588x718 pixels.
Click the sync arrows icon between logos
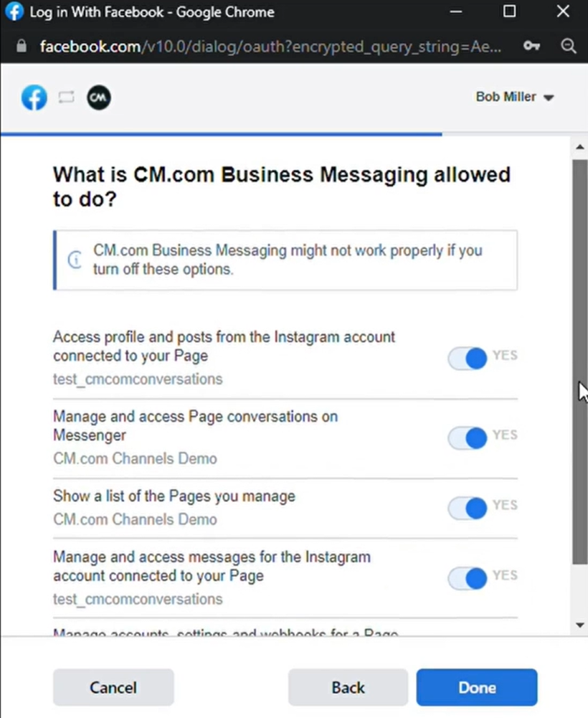click(x=66, y=98)
